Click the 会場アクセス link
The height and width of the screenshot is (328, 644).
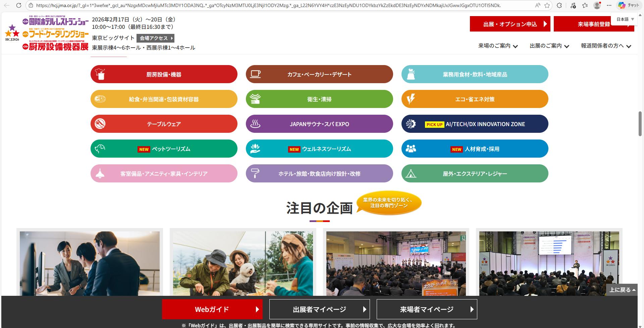[x=155, y=38]
